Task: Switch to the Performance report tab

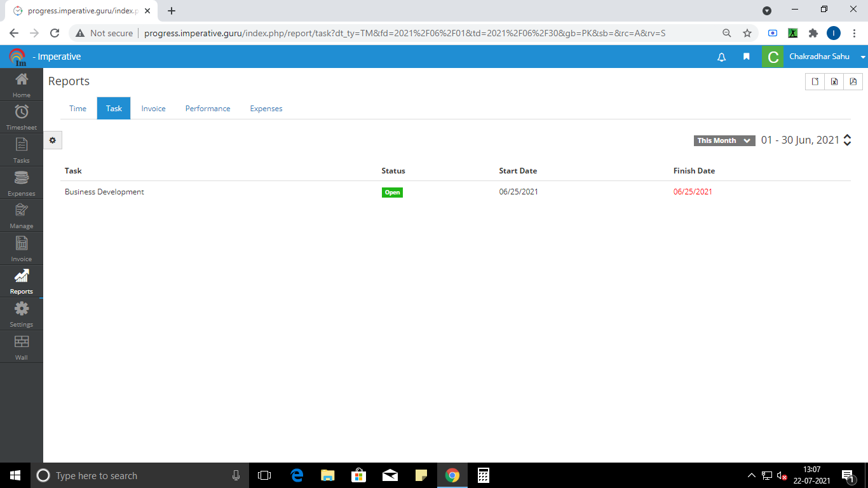Action: pyautogui.click(x=208, y=109)
